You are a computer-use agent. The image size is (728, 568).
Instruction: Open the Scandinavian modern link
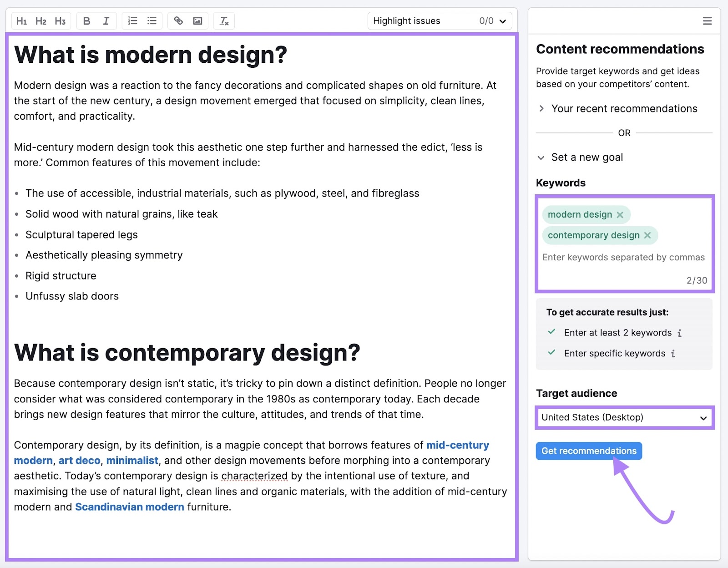130,507
